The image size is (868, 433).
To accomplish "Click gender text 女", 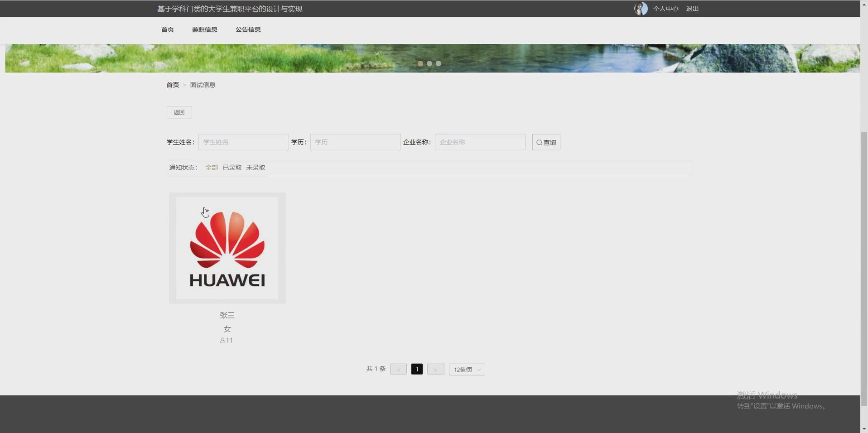I will [x=227, y=329].
